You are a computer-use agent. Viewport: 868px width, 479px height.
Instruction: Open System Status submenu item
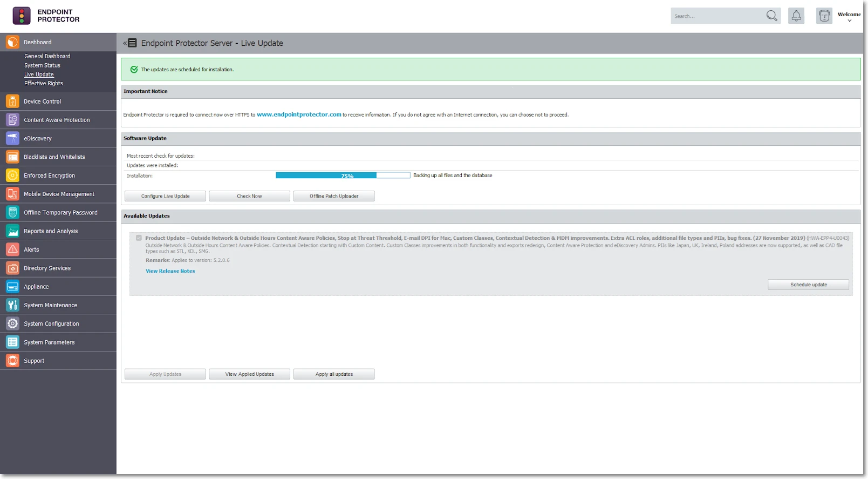(42, 65)
